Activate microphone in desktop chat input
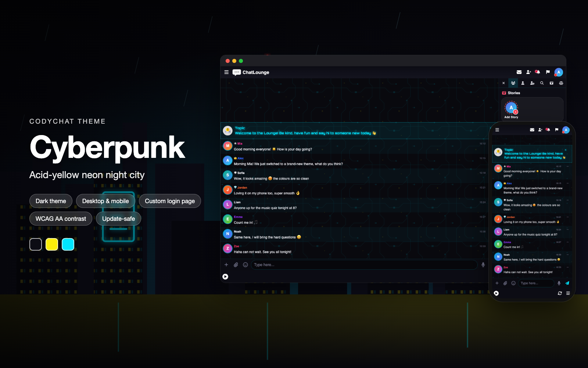The image size is (588, 368). 483,265
